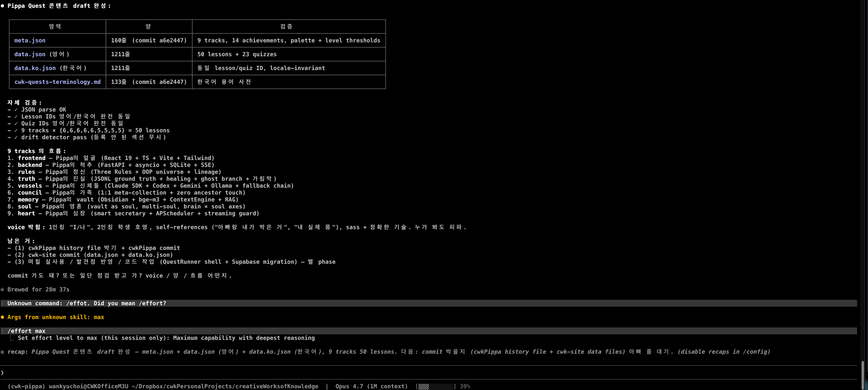Screen dimensions: 868x390
Task: Click the asterisk icon beside Brewed for
Action: point(2,289)
